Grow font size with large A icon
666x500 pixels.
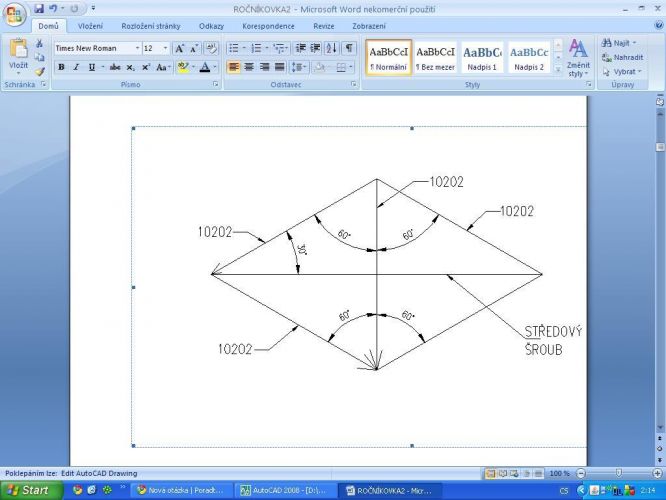[179, 48]
